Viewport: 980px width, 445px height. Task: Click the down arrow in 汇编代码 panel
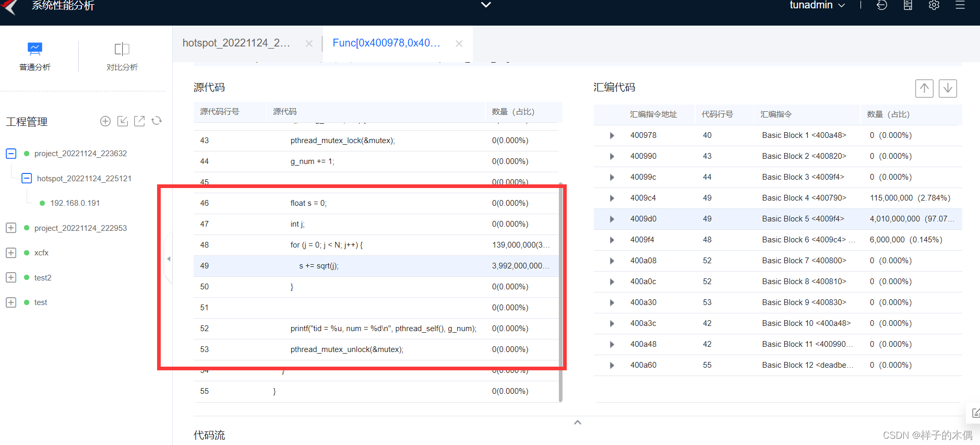[948, 88]
